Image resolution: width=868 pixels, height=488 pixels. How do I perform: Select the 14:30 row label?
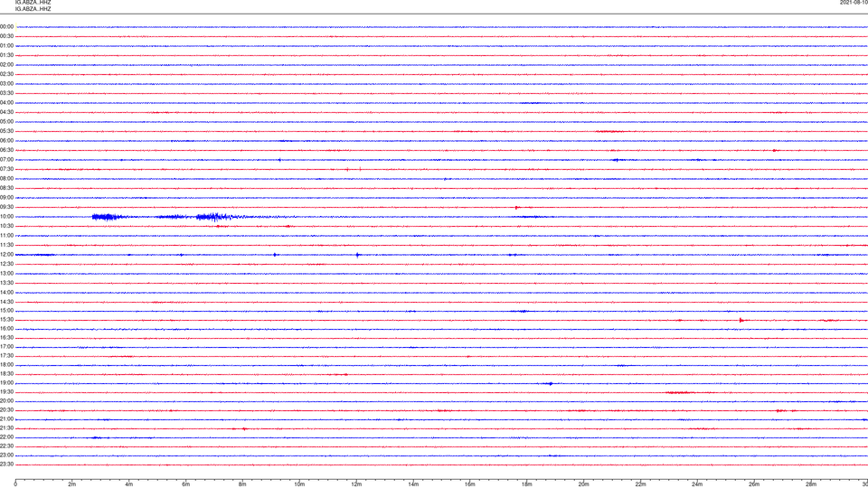(6, 302)
